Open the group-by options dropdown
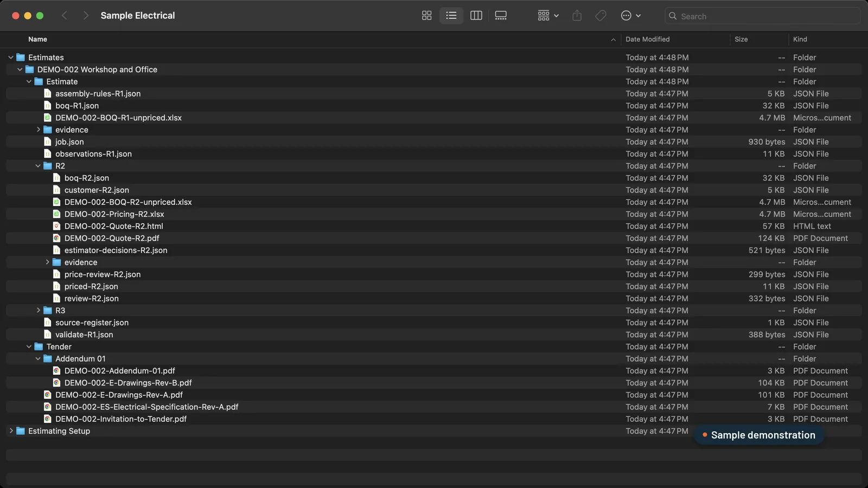Screen dimensions: 868x488 coord(548,16)
